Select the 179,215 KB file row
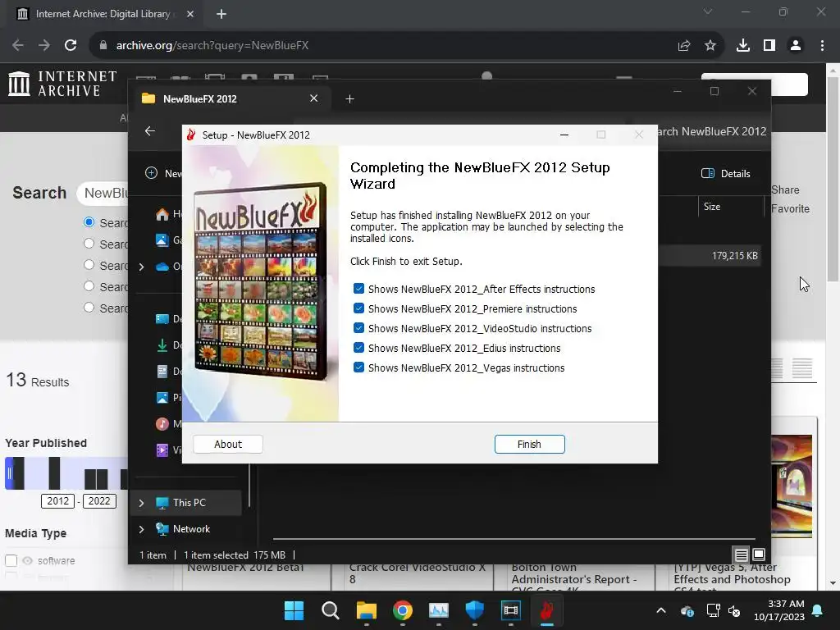 point(710,256)
